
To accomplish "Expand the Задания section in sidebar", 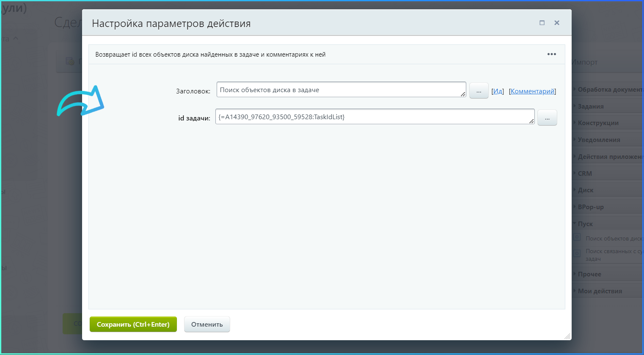I will (x=591, y=106).
